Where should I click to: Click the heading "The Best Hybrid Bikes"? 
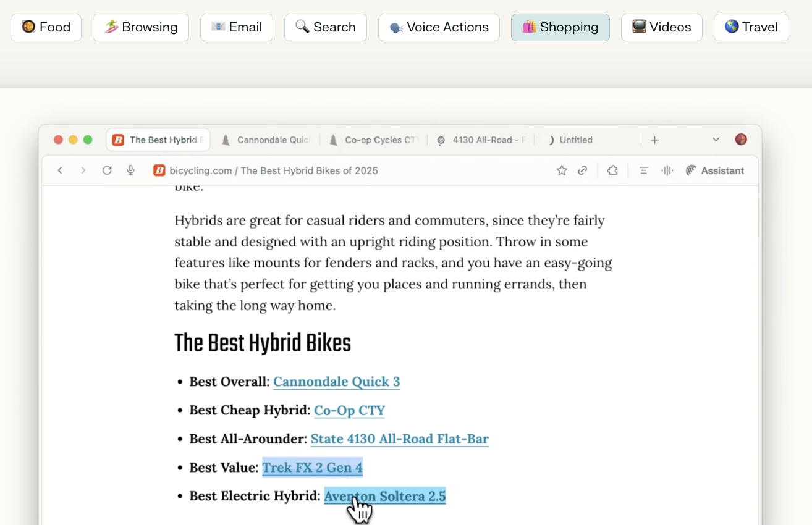pos(263,343)
